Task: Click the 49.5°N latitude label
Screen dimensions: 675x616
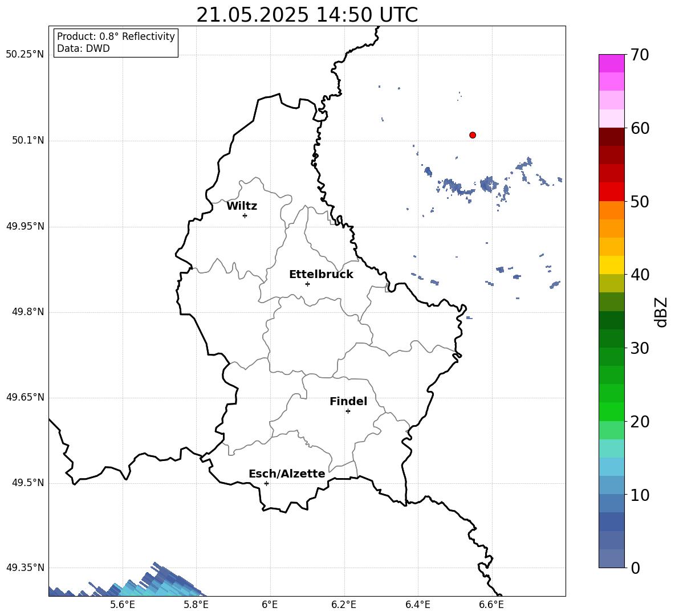Action: coord(28,483)
